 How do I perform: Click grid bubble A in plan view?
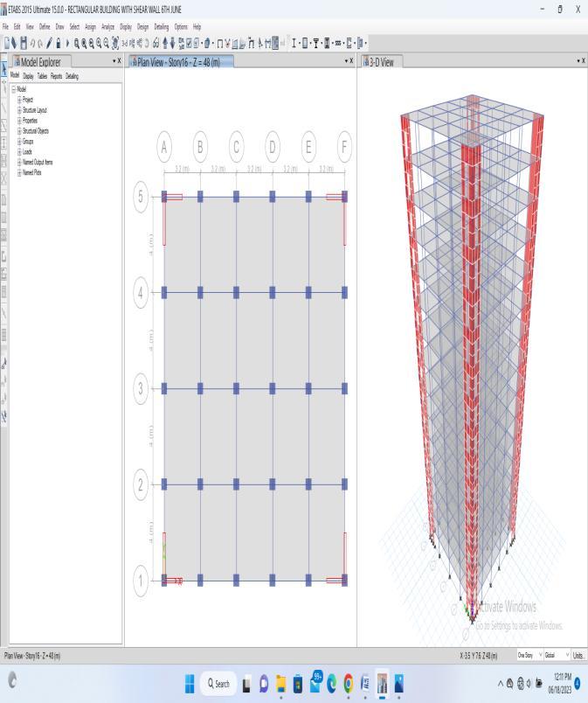[164, 147]
